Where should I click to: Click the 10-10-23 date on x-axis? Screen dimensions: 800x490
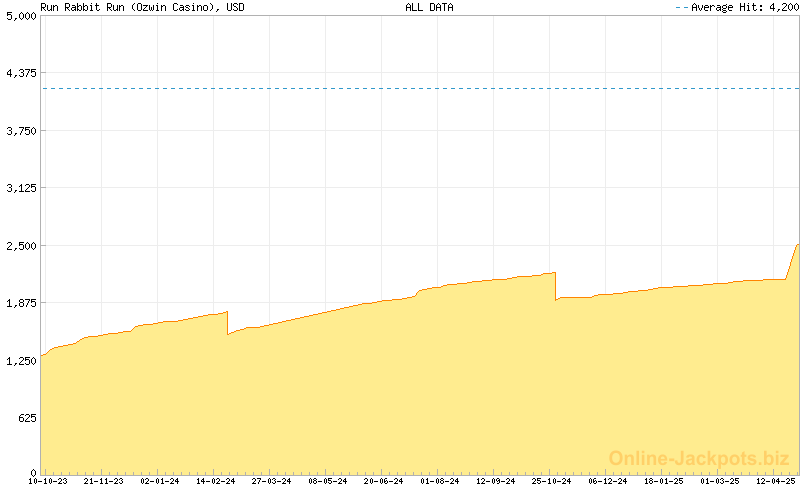click(x=47, y=481)
